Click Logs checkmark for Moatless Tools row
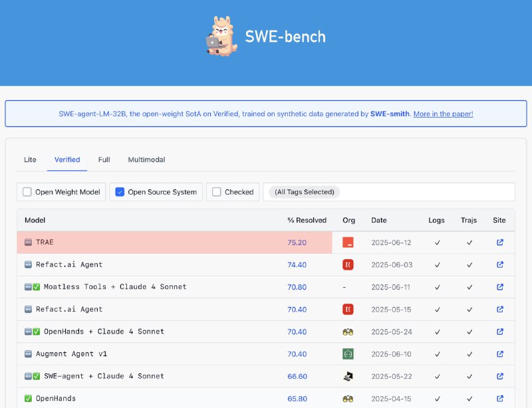532x408 pixels. tap(438, 287)
